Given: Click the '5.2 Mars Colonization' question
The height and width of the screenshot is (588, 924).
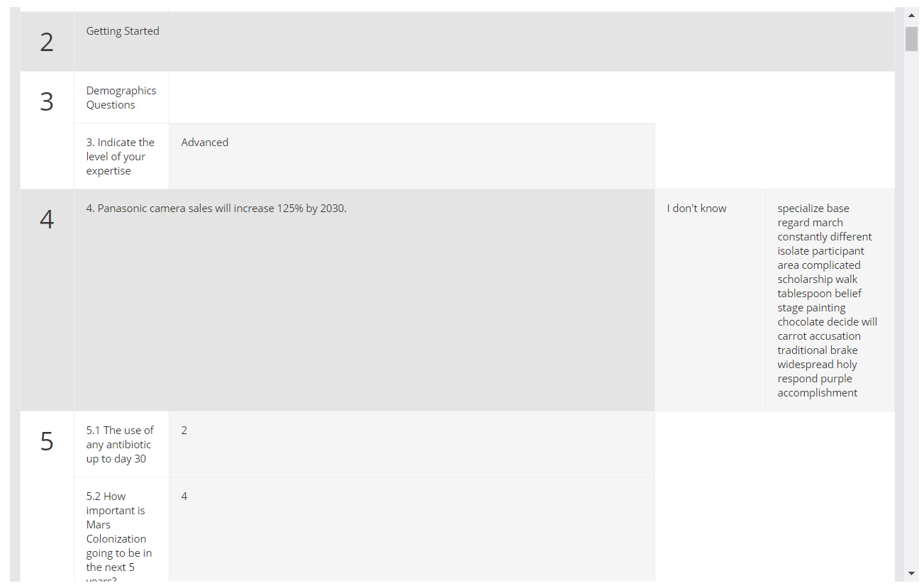Looking at the screenshot, I should 119,532.
